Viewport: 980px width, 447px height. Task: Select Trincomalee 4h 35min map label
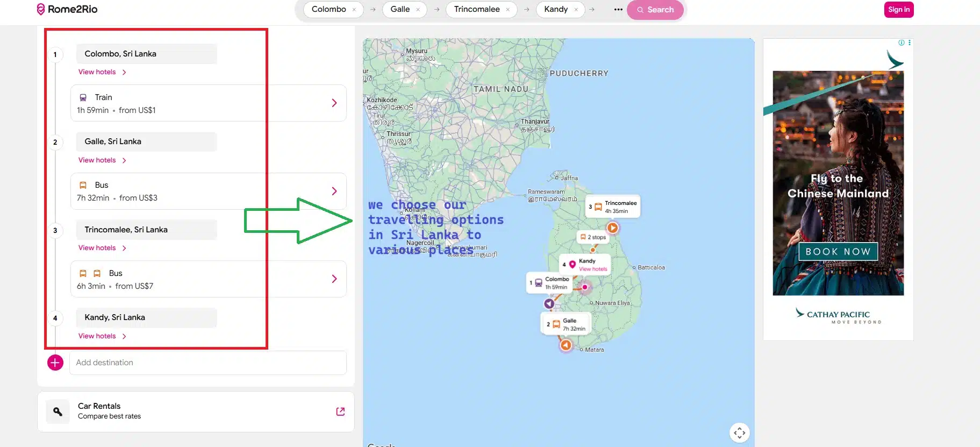tap(612, 207)
